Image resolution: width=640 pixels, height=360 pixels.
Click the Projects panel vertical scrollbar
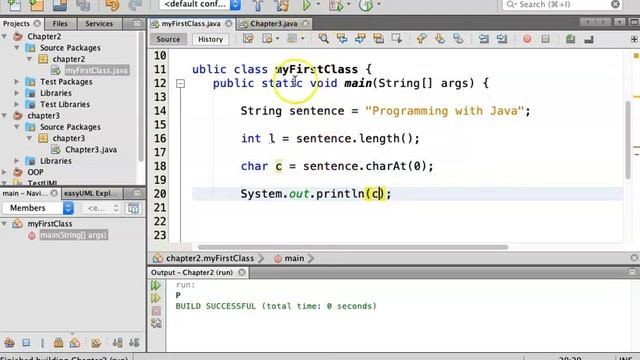tap(141, 96)
